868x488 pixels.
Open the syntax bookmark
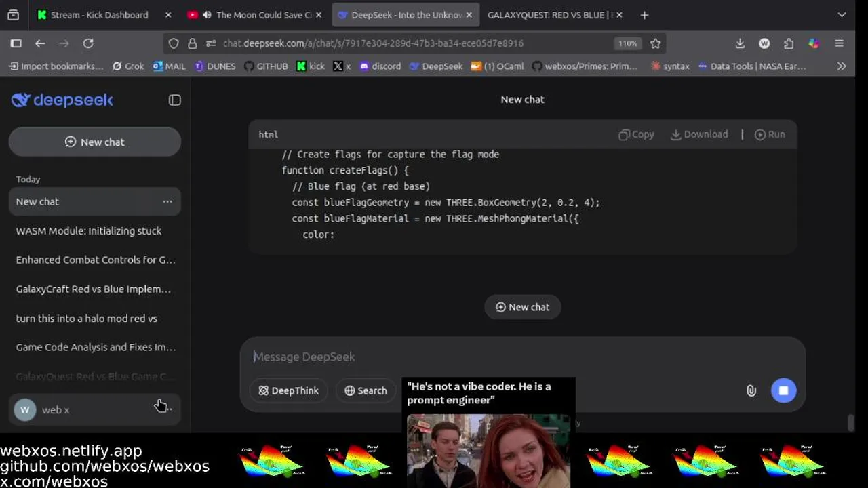[670, 66]
